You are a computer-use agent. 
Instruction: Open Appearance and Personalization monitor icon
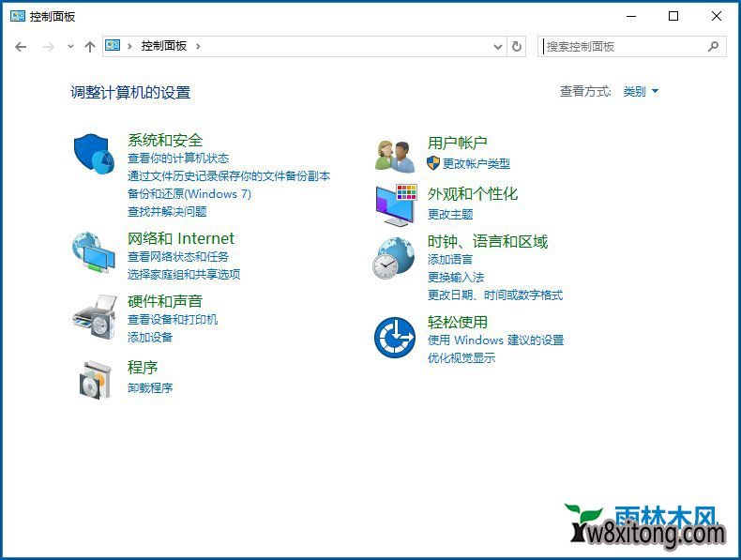tap(395, 204)
